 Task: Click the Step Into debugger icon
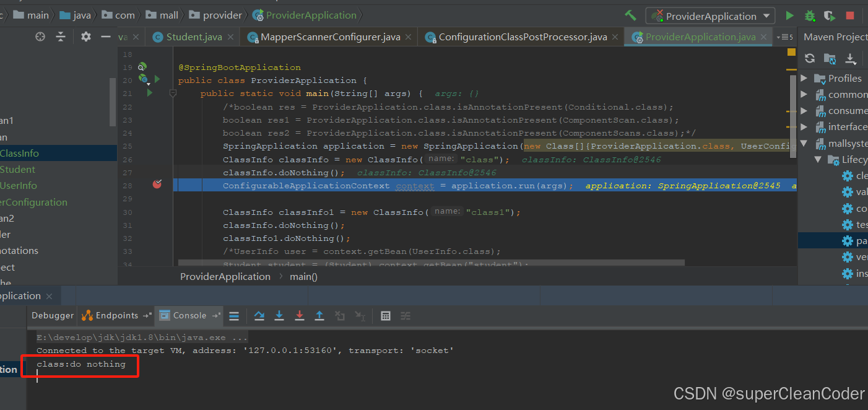click(x=279, y=316)
